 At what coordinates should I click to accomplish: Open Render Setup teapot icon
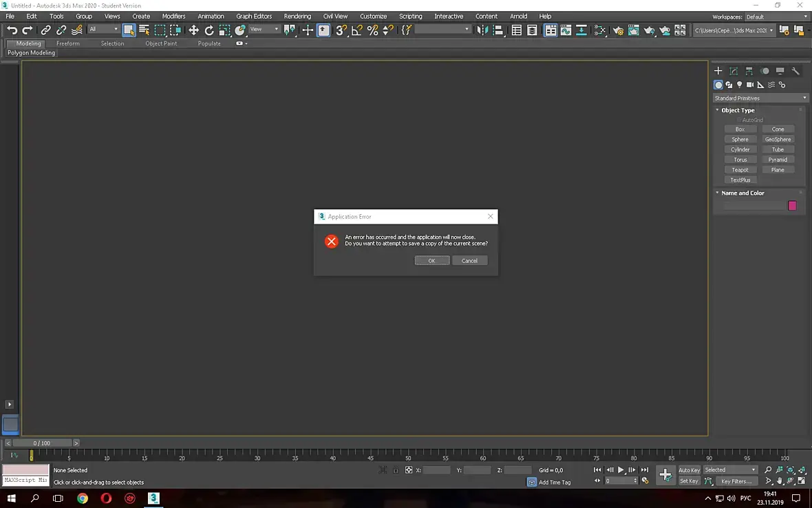tap(618, 30)
